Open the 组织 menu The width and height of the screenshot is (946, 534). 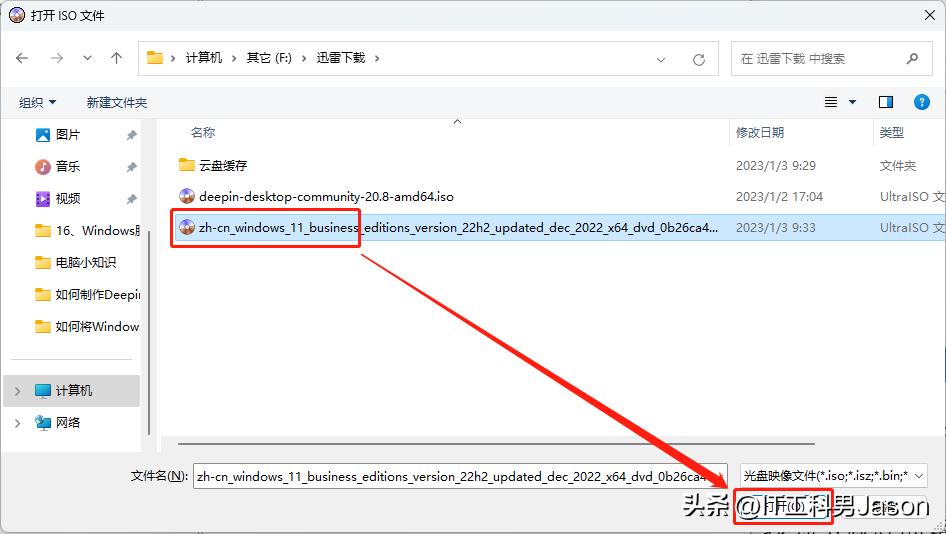[37, 103]
